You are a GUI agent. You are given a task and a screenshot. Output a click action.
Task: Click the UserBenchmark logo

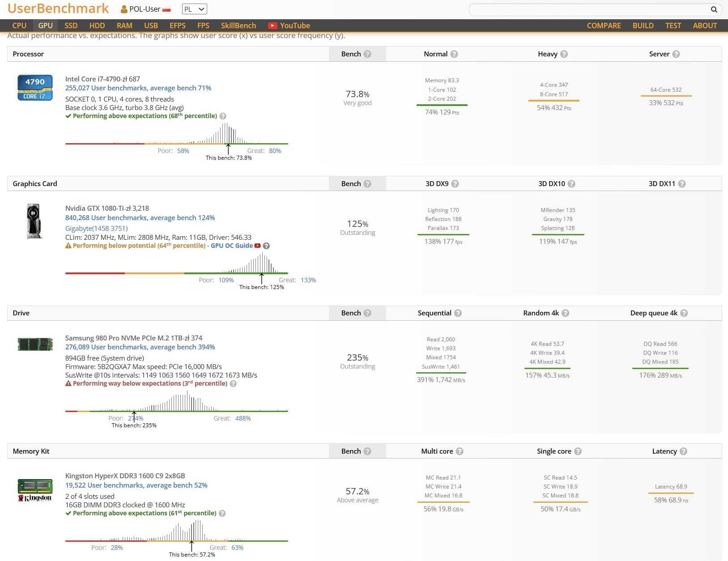pos(58,8)
